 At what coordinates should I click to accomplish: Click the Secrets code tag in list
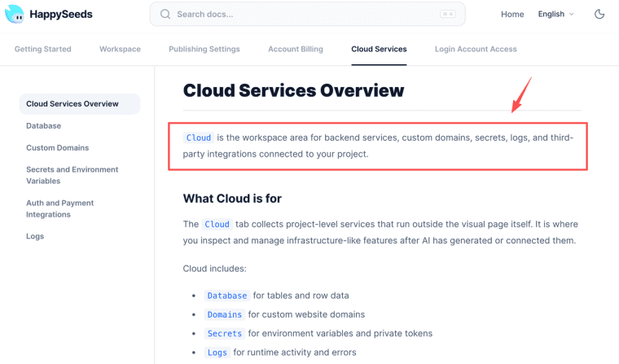pos(225,334)
